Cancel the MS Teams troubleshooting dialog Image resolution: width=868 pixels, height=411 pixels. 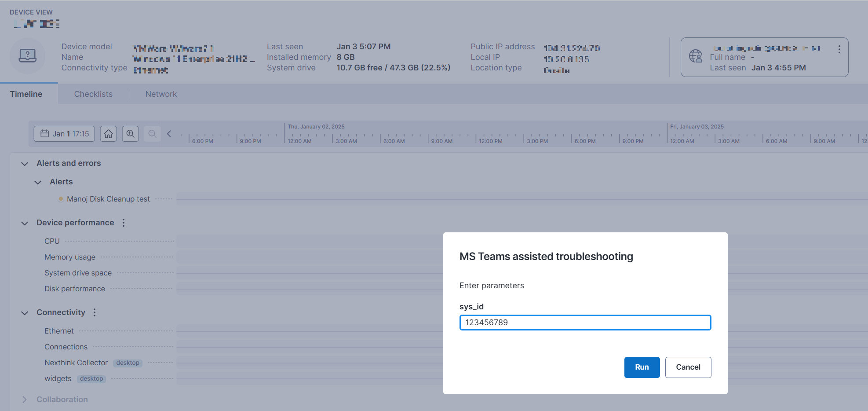688,367
